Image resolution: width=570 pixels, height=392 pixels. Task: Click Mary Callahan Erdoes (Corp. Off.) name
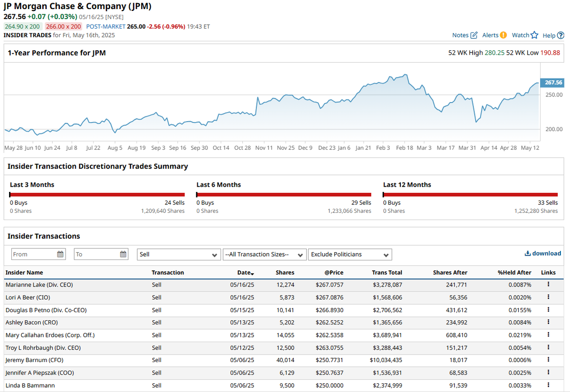(50, 335)
